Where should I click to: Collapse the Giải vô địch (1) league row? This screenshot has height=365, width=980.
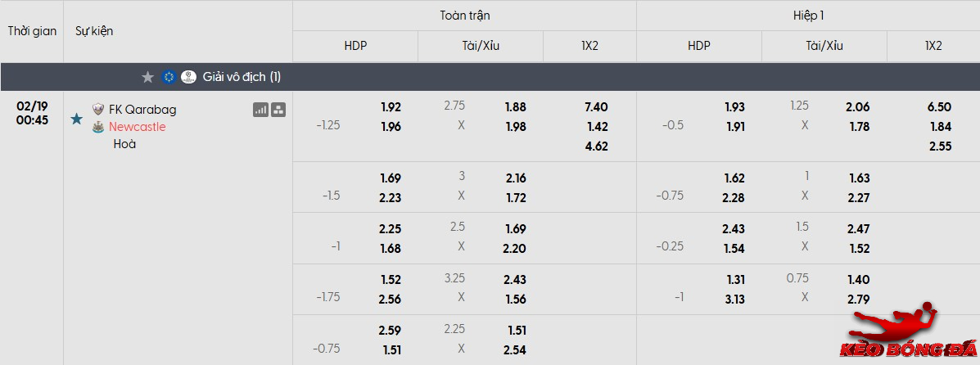(x=242, y=77)
